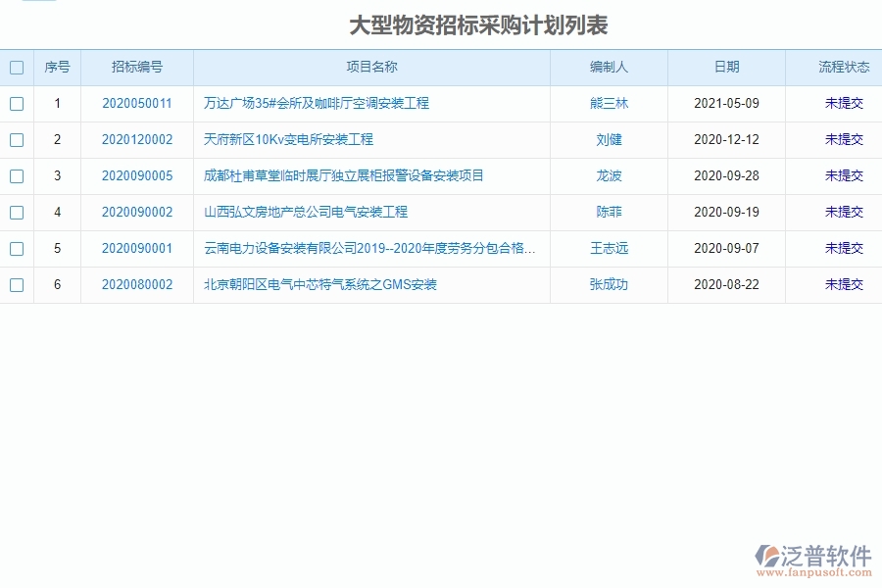View editor profile 张成功

click(x=609, y=284)
